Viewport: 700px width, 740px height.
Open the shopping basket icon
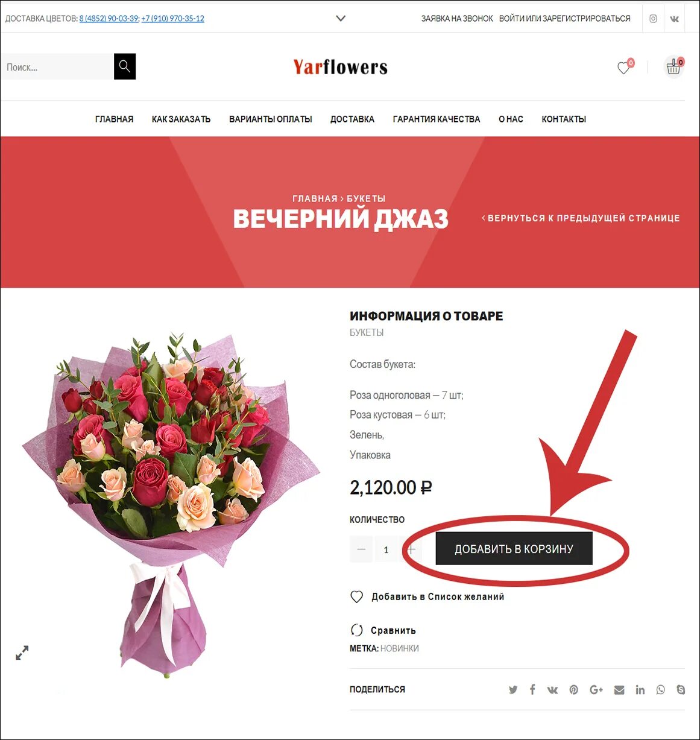(673, 67)
